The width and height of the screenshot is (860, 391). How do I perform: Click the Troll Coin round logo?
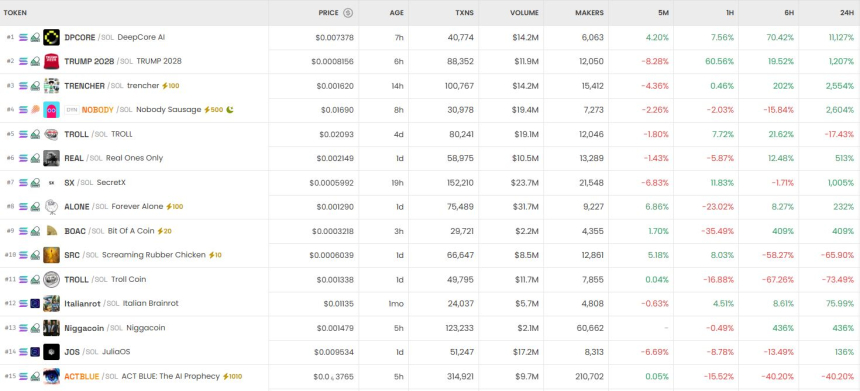tap(52, 279)
